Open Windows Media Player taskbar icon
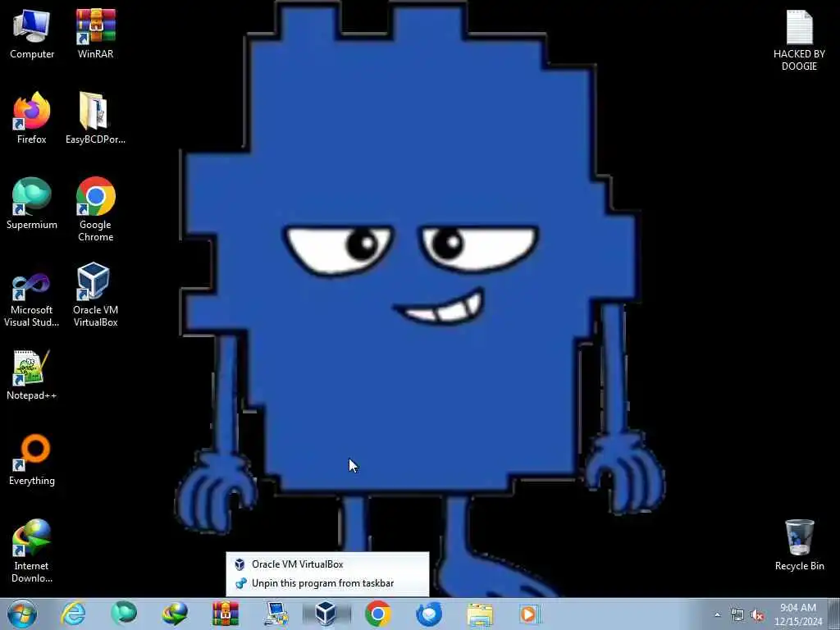 pyautogui.click(x=529, y=614)
